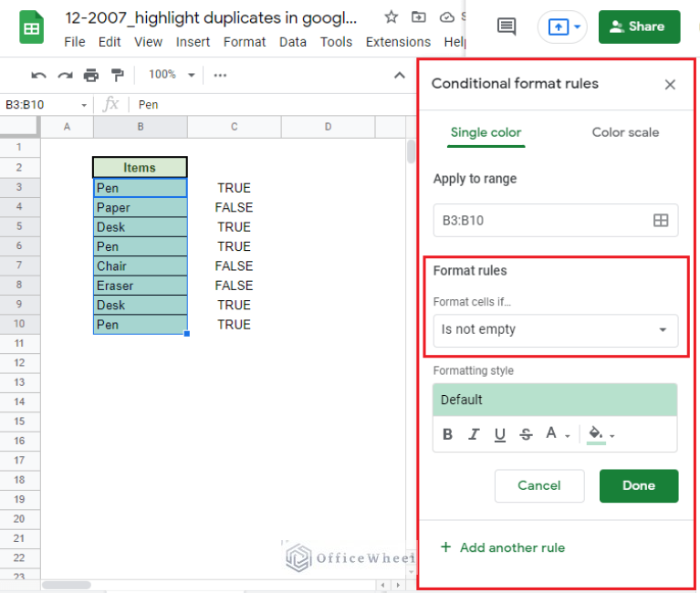Image resolution: width=700 pixels, height=593 pixels.
Task: Click the scroll right arrow at the bottom
Action: click(x=398, y=585)
